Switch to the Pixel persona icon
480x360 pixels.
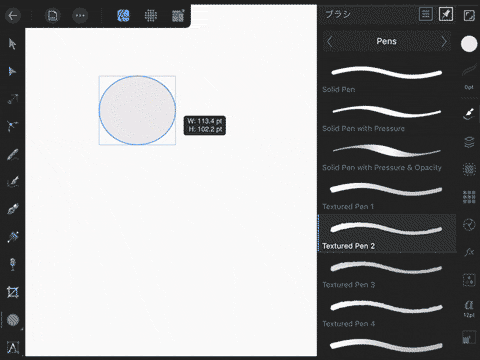151,15
